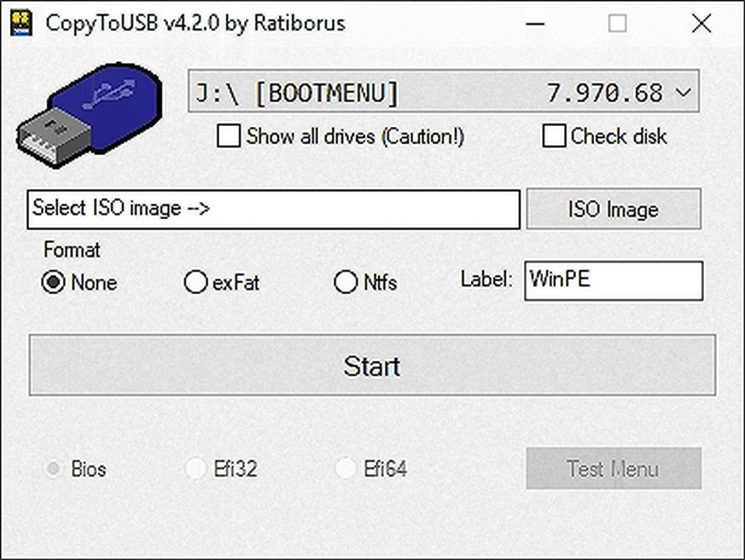The height and width of the screenshot is (560, 745).
Task: Click the CopyToUSB app icon in title bar
Action: pos(22,23)
